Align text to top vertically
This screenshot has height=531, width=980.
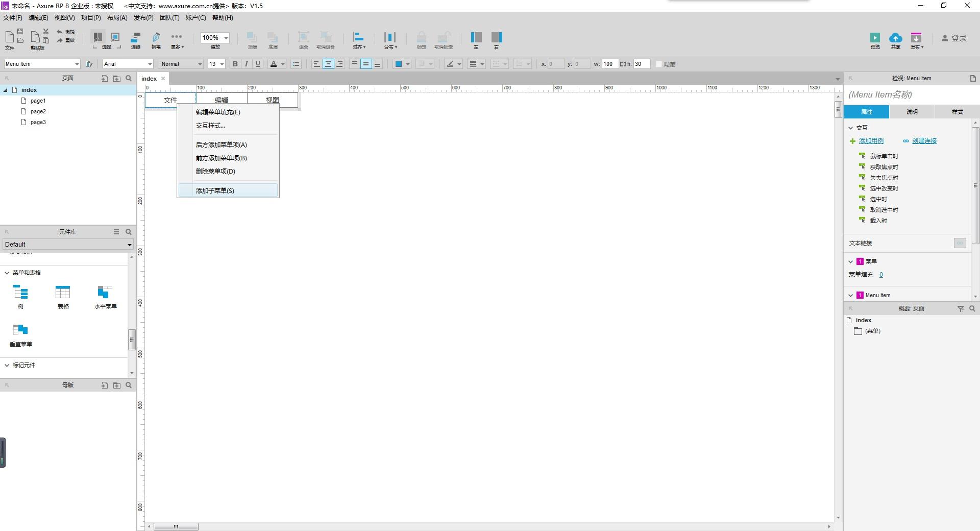pos(355,64)
